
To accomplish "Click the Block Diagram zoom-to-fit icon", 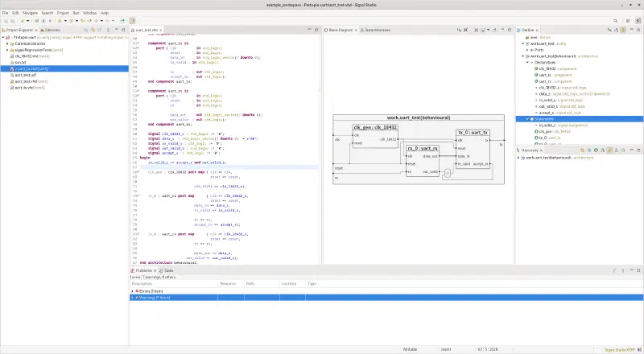I will [476, 30].
